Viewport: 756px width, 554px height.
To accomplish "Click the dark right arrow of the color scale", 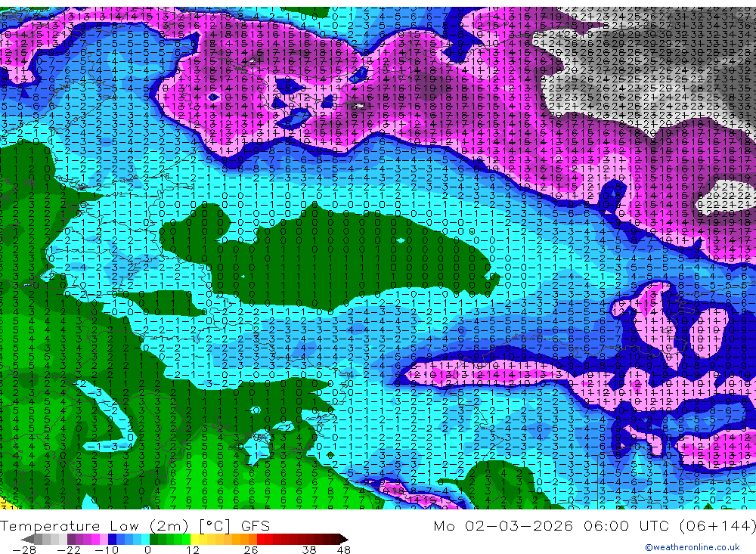I will pyautogui.click(x=343, y=539).
